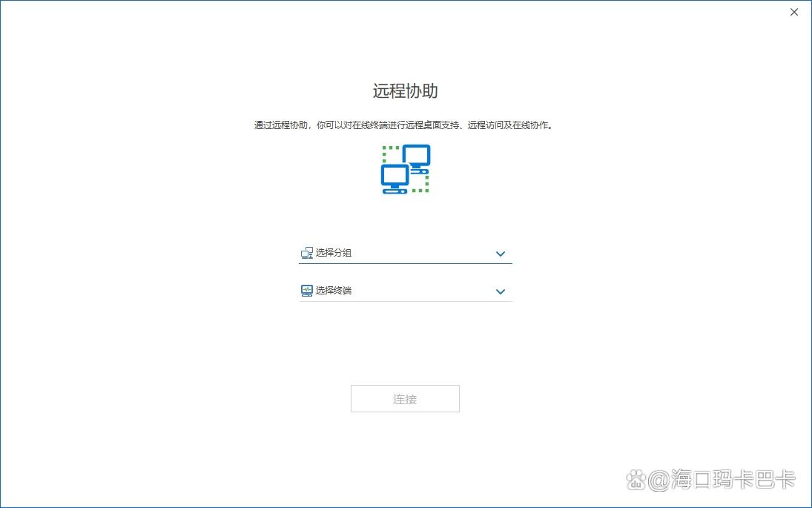Click the linked computers graphic above the dropdowns
This screenshot has width=812, height=508.
coord(405,169)
